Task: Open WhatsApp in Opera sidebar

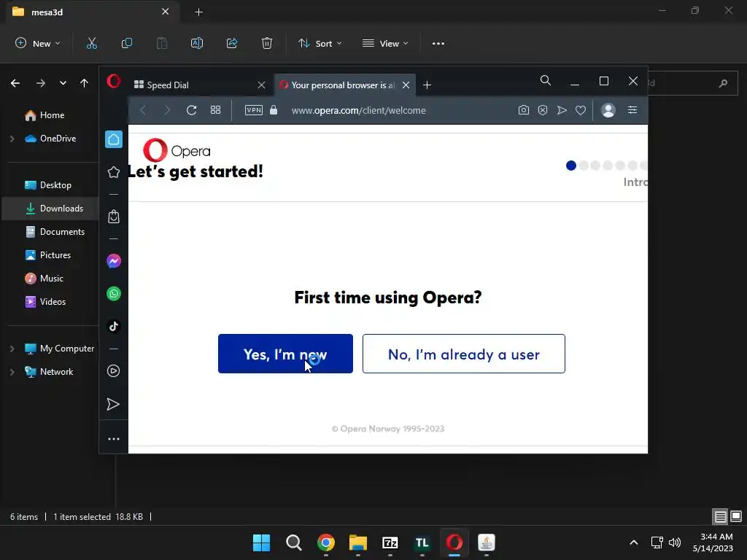Action: pyautogui.click(x=113, y=293)
